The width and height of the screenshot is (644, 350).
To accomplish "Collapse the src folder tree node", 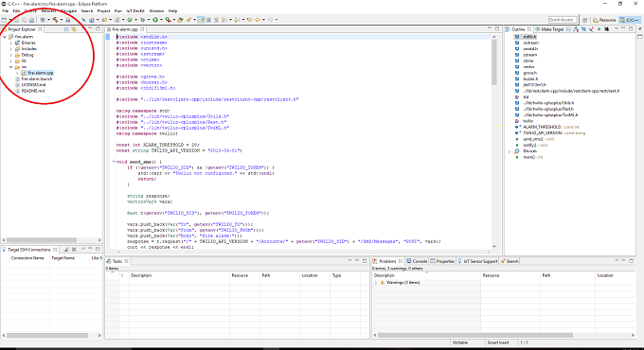I will coord(11,67).
